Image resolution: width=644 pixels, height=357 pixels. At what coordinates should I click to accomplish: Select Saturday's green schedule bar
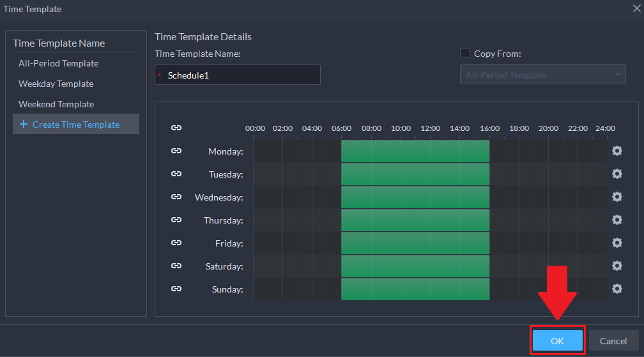pyautogui.click(x=415, y=266)
